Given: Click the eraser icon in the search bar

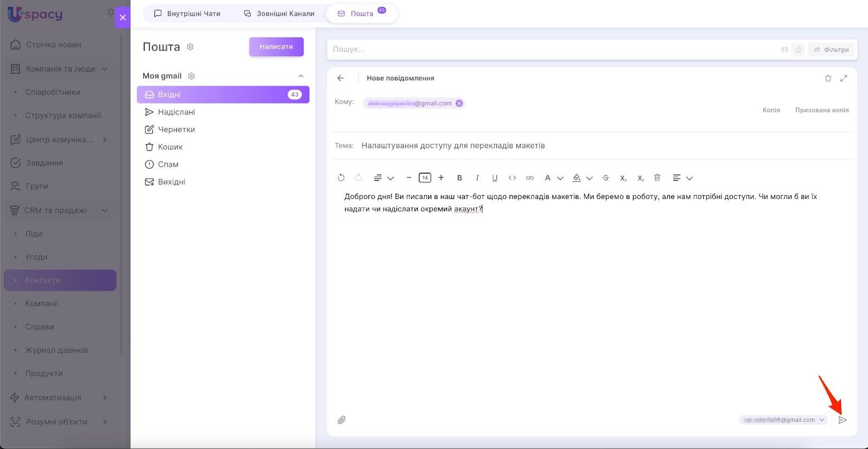Looking at the screenshot, I should (x=798, y=49).
